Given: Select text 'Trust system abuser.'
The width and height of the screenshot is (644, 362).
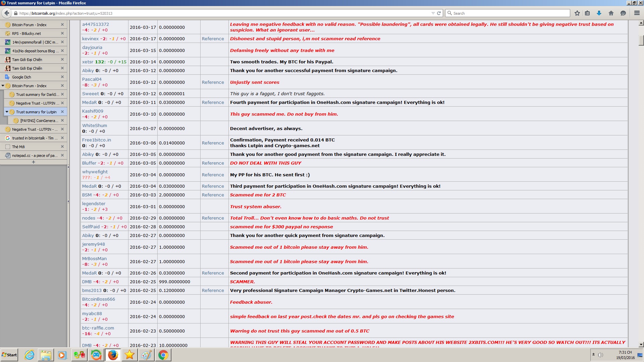Looking at the screenshot, I should coord(256,207).
